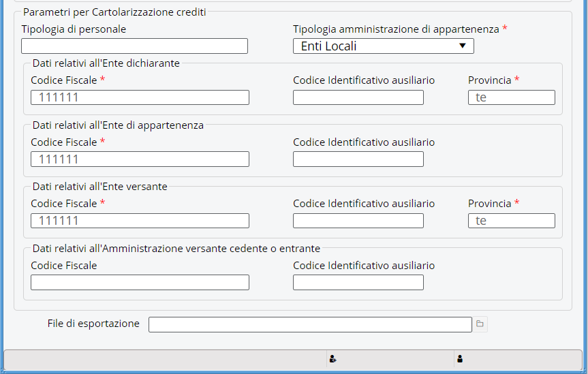The height and width of the screenshot is (374, 588).
Task: Click the Provincia field of Ente versante
Action: coord(511,221)
